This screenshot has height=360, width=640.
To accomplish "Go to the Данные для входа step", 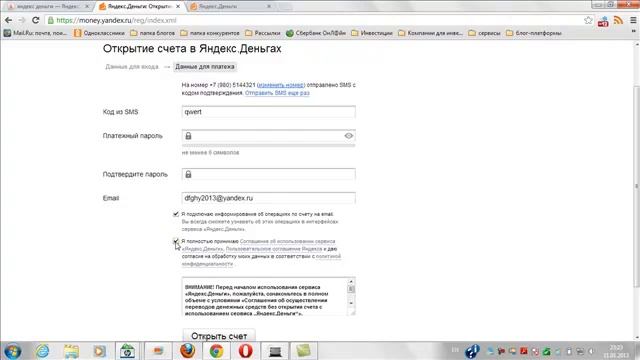I will pos(131,67).
